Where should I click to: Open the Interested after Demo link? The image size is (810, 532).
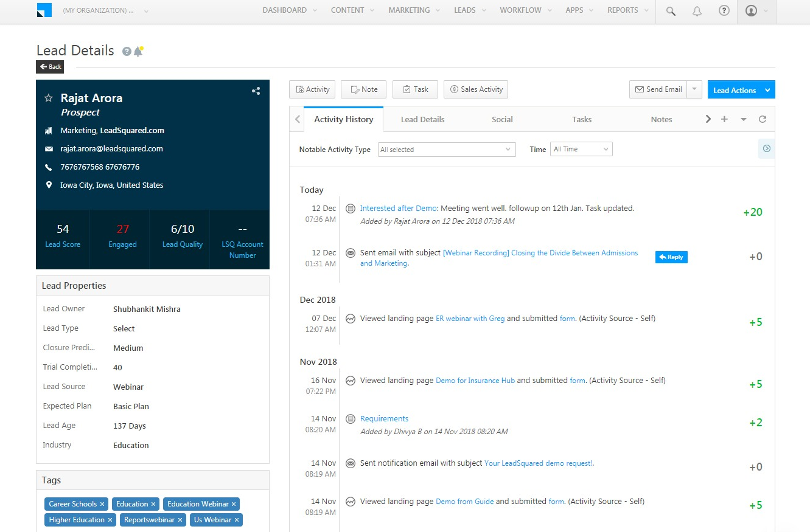pos(399,209)
